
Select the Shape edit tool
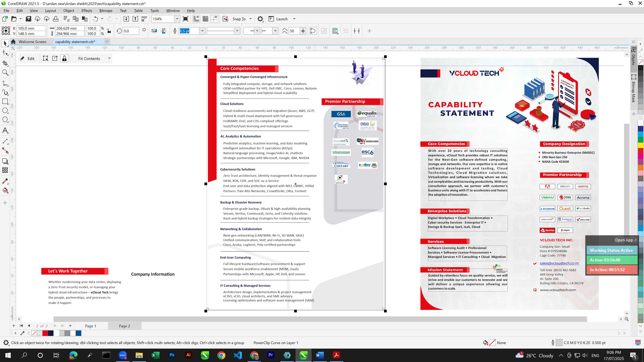[x=5, y=53]
